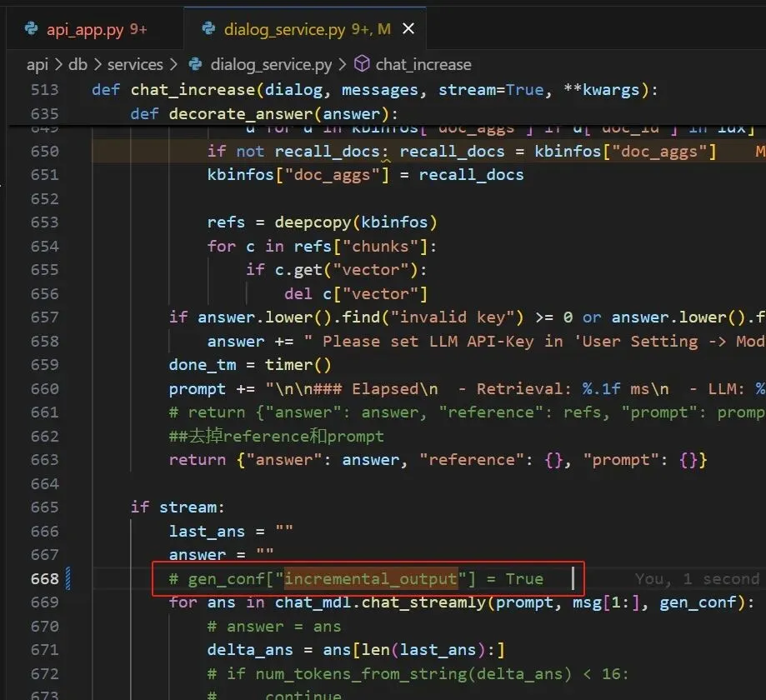This screenshot has height=700, width=766.
Task: Place cursor on 'refs = deepcopy(kbinfos)' line
Action: pyautogui.click(x=322, y=222)
